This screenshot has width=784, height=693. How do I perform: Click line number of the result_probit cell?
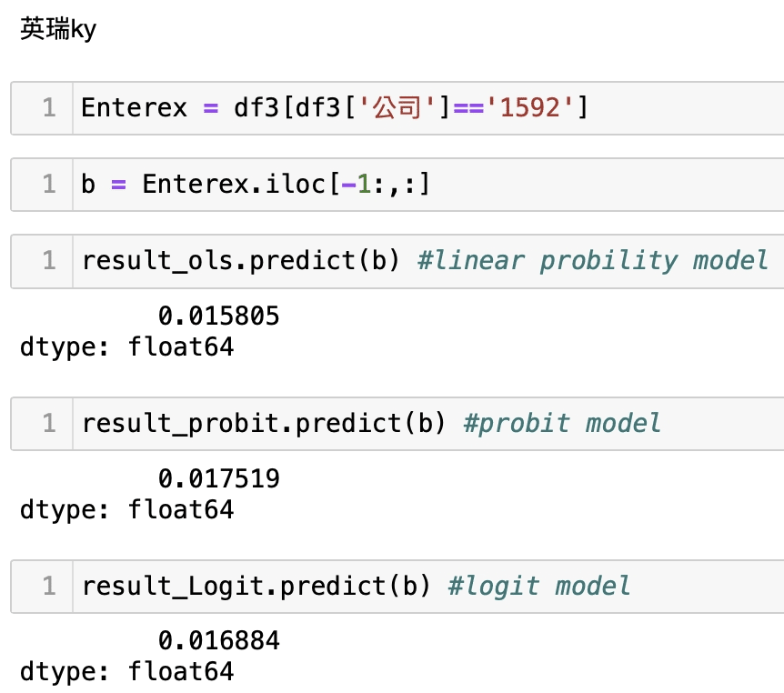tap(48, 423)
